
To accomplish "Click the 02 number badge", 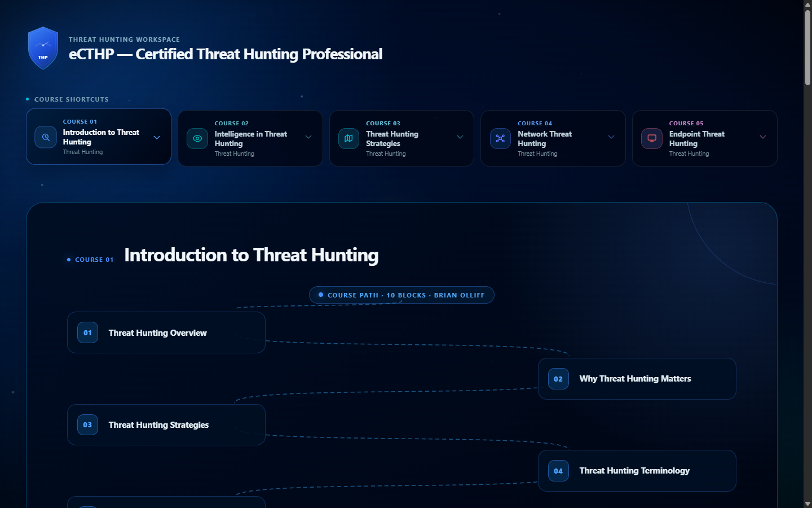I will tap(558, 379).
